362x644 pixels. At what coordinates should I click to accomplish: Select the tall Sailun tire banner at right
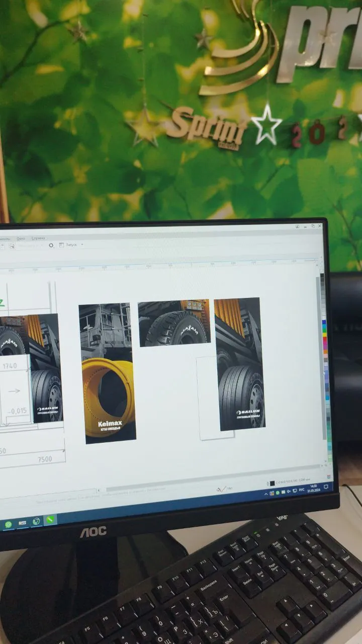point(240,364)
